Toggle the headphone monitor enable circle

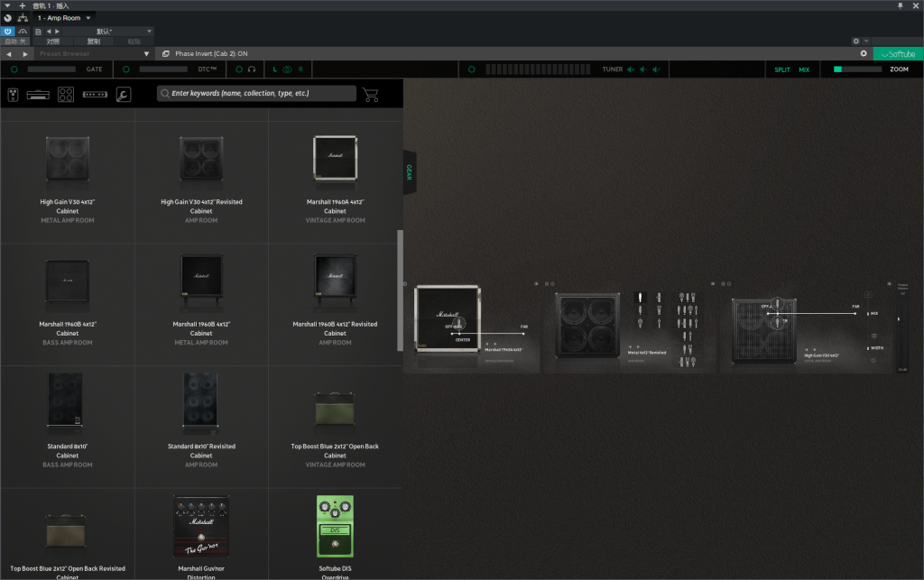click(238, 69)
